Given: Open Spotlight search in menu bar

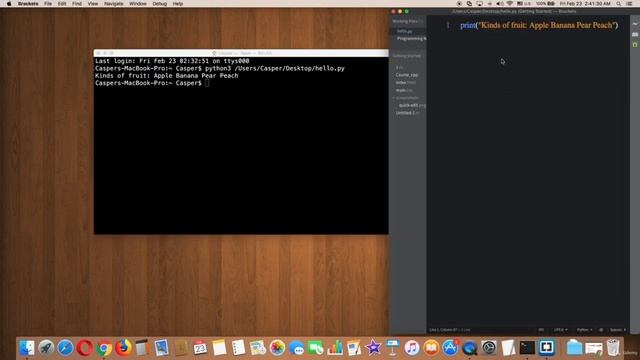Looking at the screenshot, I should coord(619,4).
